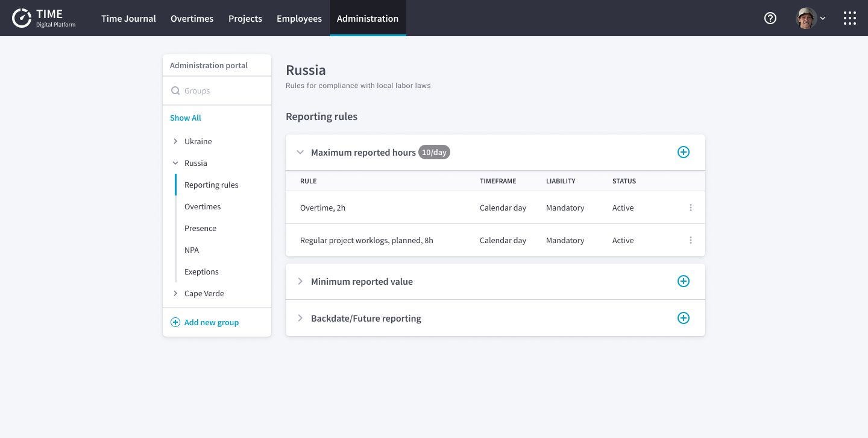
Task: Click plus icon for Backdate/Future reporting
Action: (683, 318)
